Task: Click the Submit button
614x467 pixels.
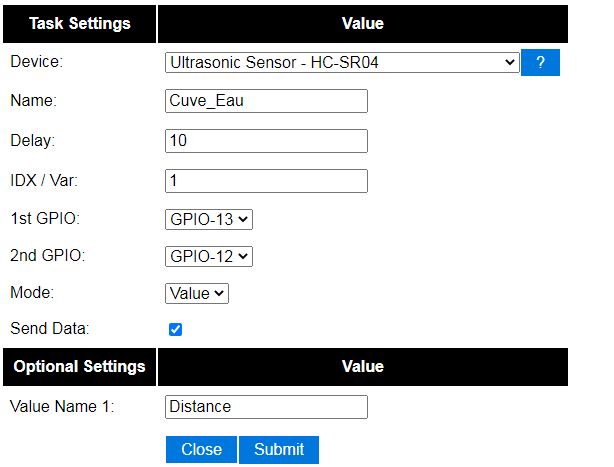Action: (279, 449)
